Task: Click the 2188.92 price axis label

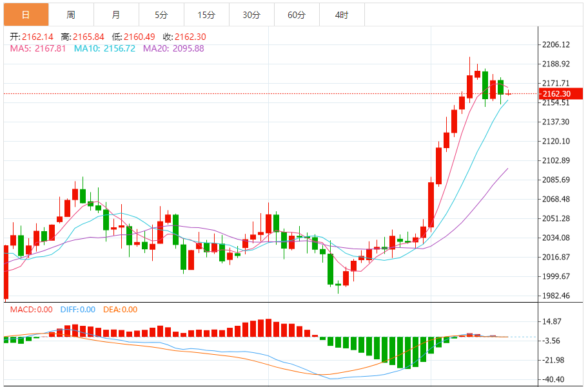Action: (x=556, y=64)
